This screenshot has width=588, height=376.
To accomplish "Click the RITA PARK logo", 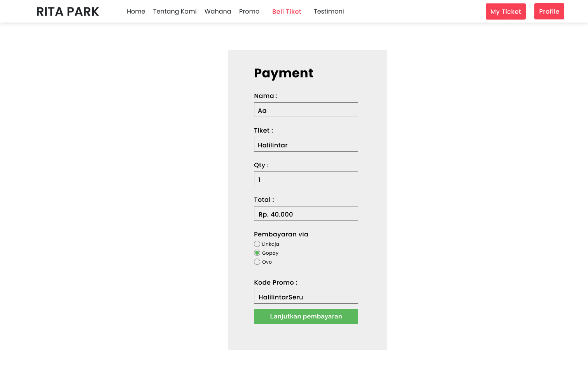I will point(68,11).
